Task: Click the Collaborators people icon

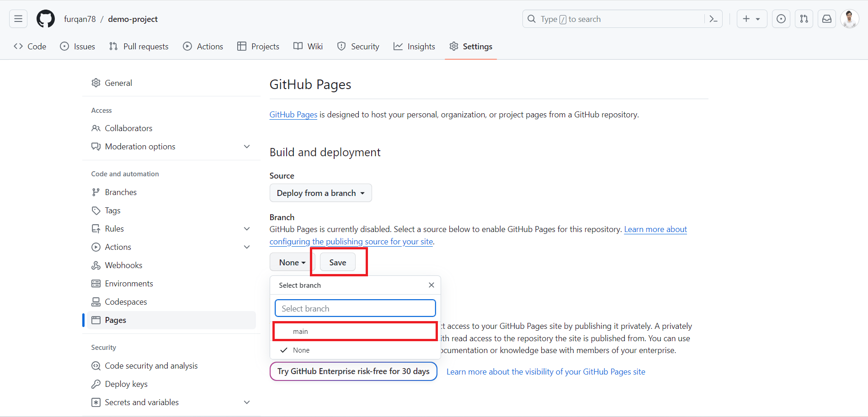Action: coord(96,128)
